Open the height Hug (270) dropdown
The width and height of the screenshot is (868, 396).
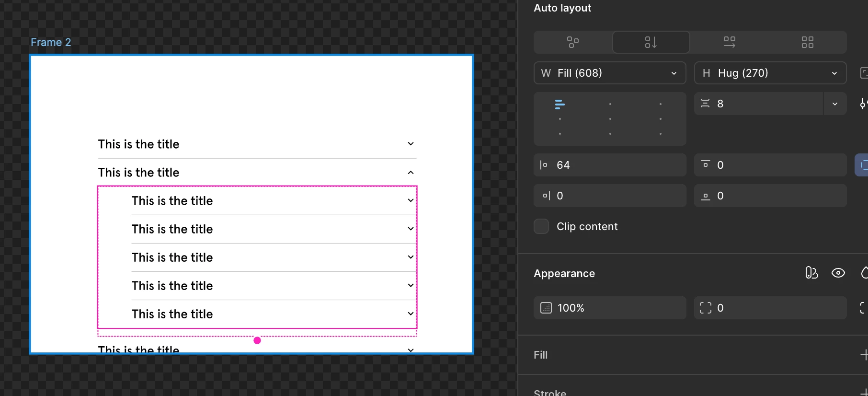770,73
